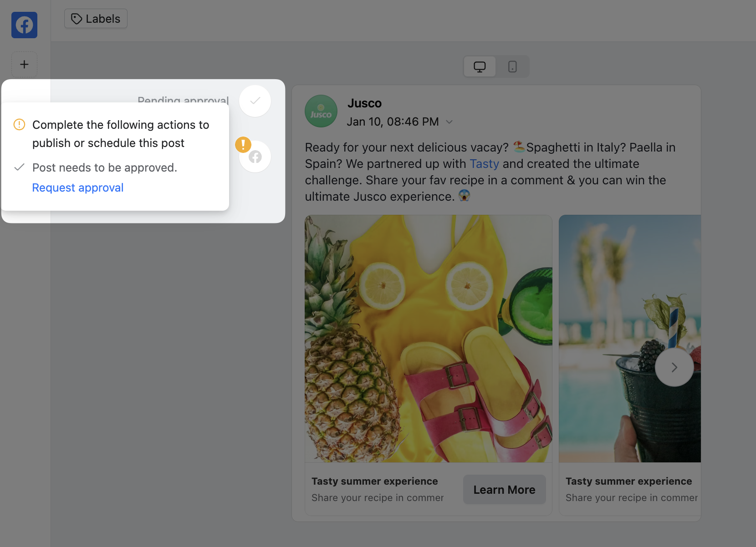The image size is (756, 547).
Task: Click the orange exclamation warning badge
Action: pyautogui.click(x=243, y=145)
